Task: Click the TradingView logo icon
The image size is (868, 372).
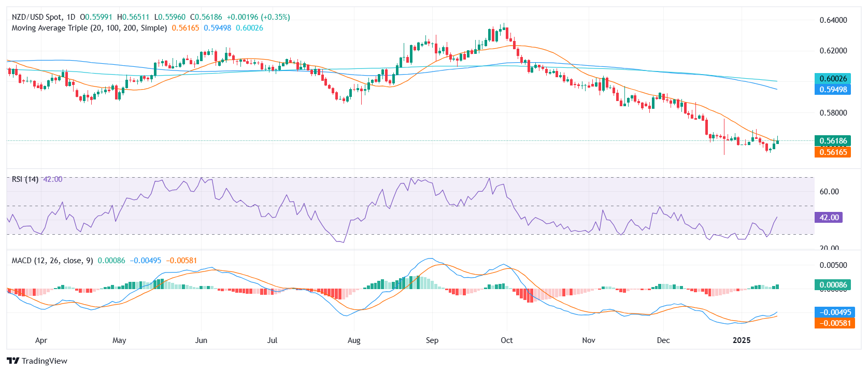Action: point(13,361)
